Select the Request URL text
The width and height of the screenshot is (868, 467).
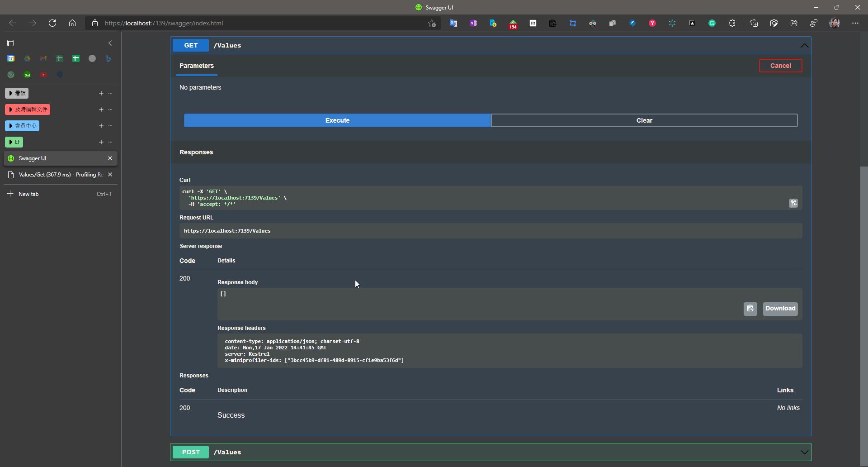[227, 231]
